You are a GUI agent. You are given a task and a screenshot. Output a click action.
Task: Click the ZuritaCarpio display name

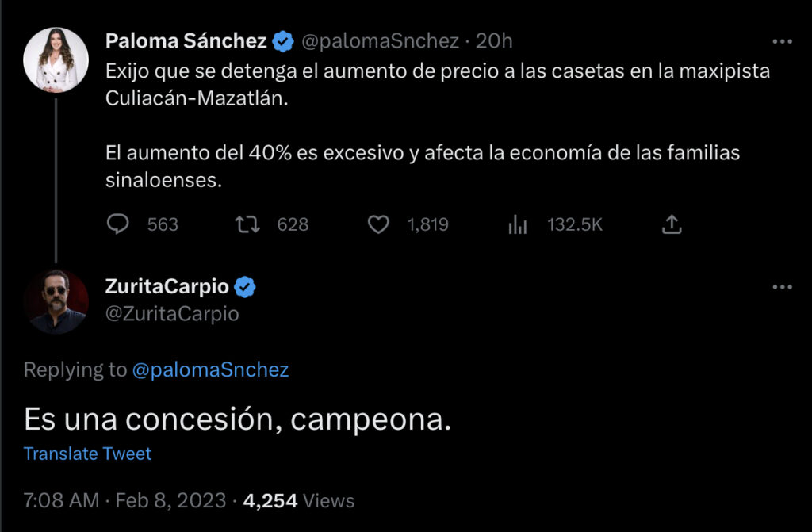tap(167, 287)
